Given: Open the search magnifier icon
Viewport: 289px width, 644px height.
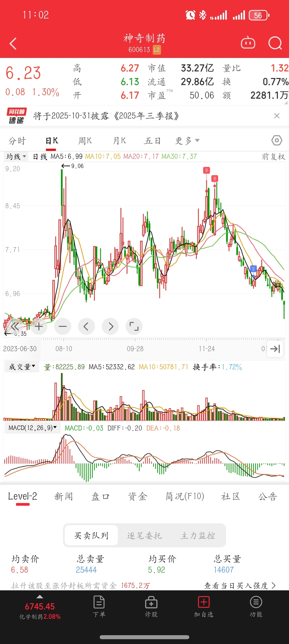Looking at the screenshot, I should coord(275,43).
